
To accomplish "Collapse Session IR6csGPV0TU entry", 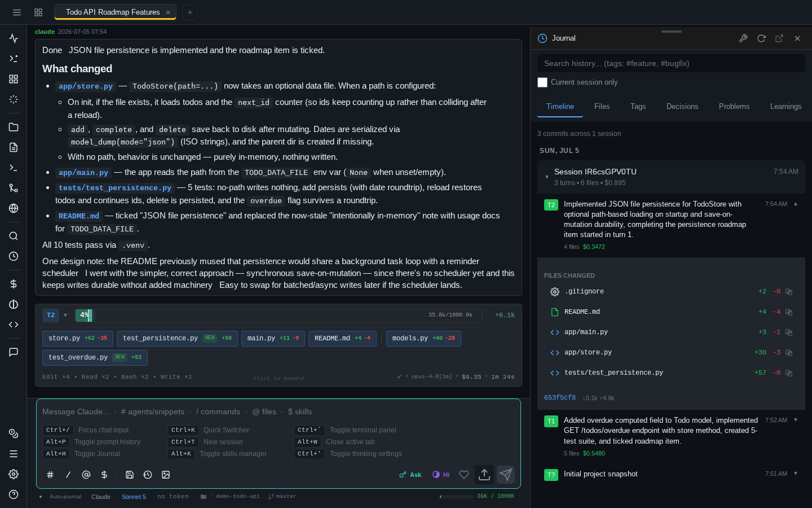I will coord(546,177).
